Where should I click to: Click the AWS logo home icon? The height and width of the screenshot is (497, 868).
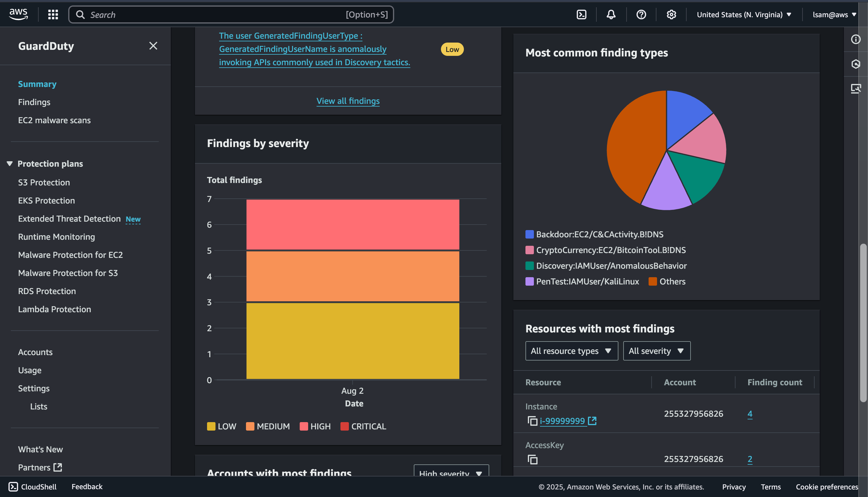(18, 14)
